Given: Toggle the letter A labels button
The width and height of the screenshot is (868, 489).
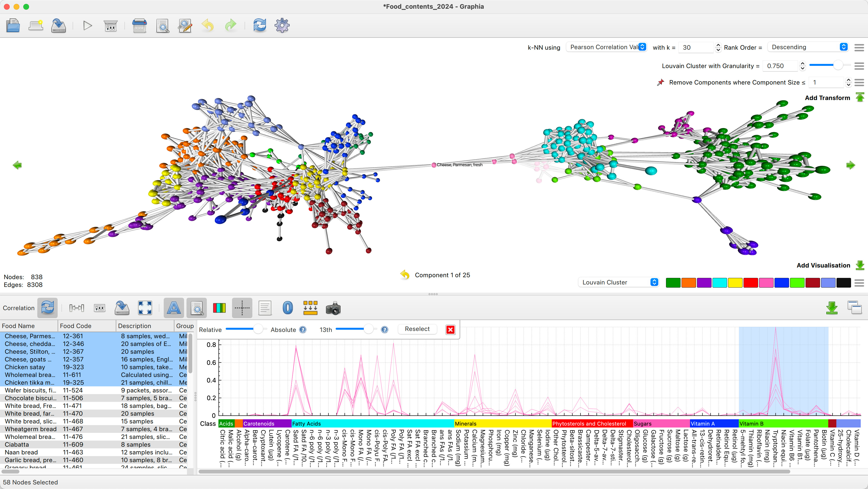Looking at the screenshot, I should (174, 308).
